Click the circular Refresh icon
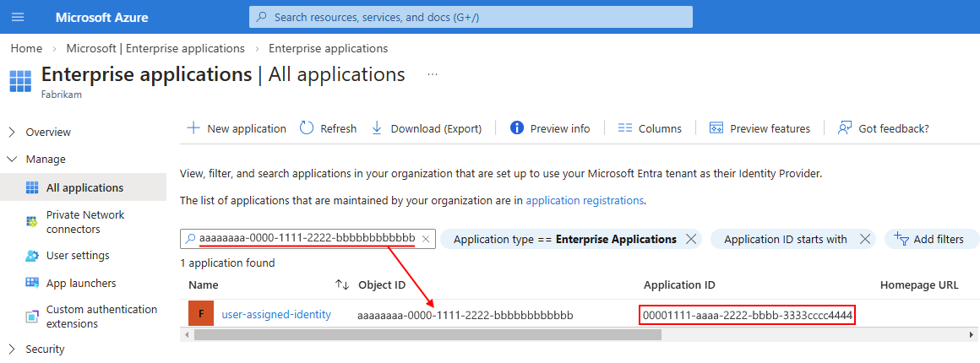This screenshot has height=363, width=980. [x=306, y=128]
